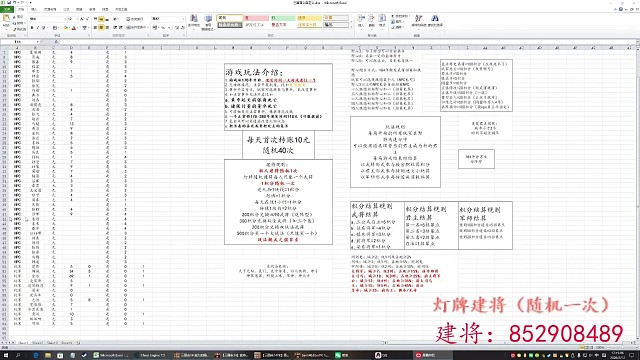Select the yellow Neutral cell style
This screenshot has height=360, width=640.
click(x=309, y=18)
